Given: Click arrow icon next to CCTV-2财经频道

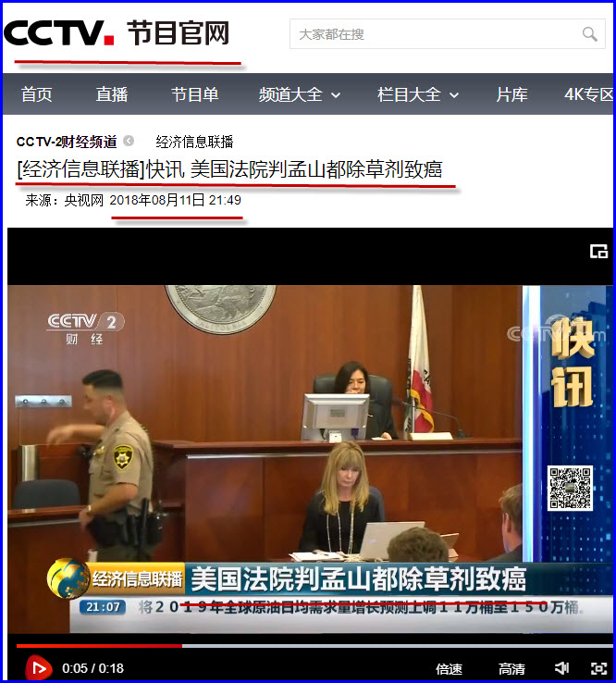Looking at the screenshot, I should tap(129, 142).
